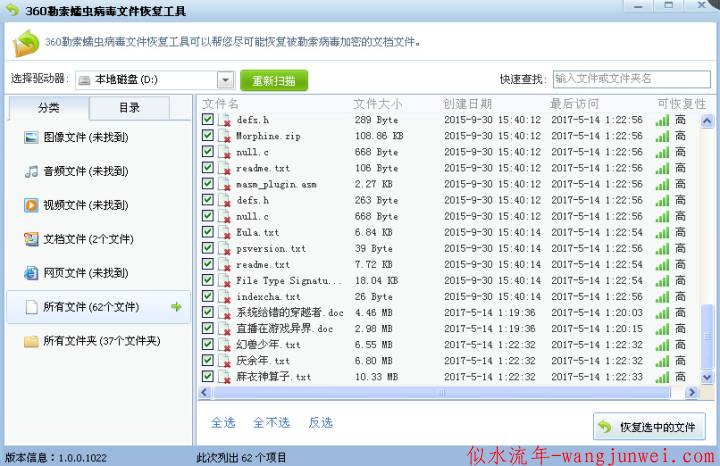Click the file icon of Morphine.zip
720x466 pixels.
coord(225,136)
